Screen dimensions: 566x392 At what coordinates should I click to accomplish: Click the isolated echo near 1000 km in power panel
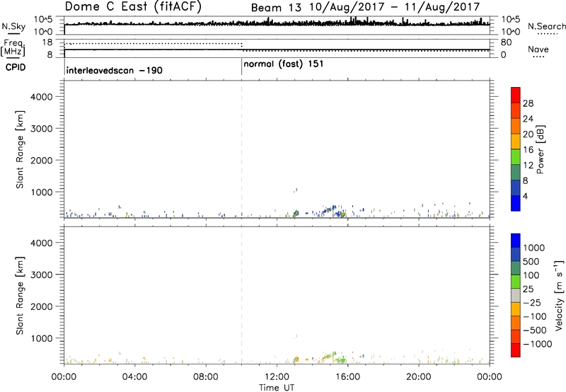tap(296, 190)
